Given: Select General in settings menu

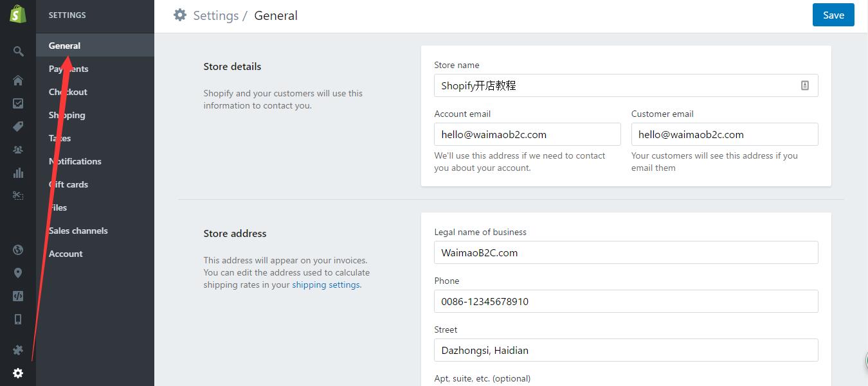Looking at the screenshot, I should point(95,46).
